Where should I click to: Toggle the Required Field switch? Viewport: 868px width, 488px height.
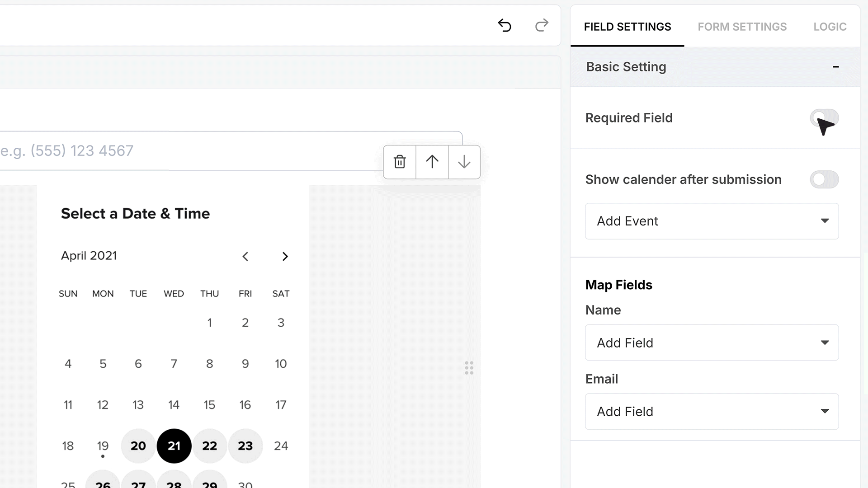(824, 118)
